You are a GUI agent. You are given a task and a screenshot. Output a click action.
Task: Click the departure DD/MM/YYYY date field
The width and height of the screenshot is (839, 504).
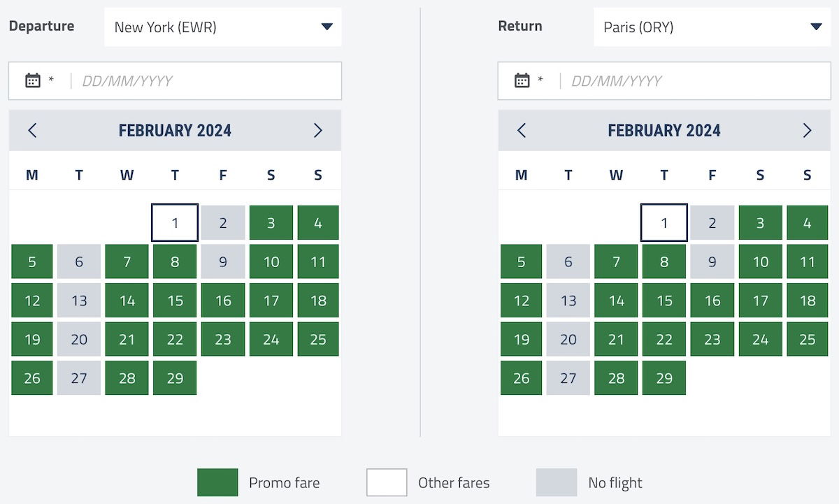(175, 80)
